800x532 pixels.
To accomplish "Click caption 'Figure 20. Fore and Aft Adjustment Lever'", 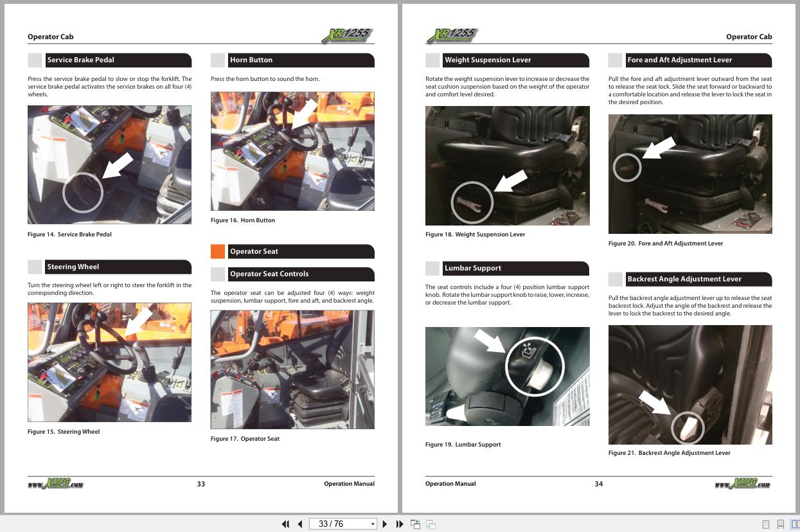I will (666, 244).
